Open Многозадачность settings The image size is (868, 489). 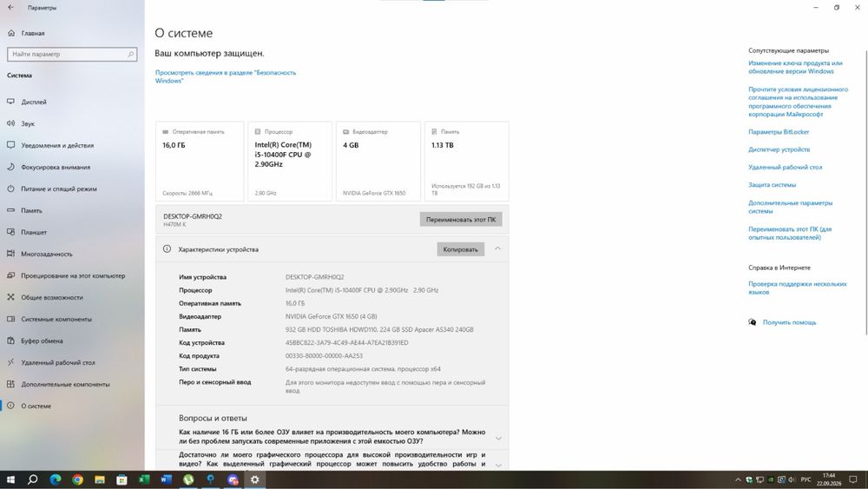tap(47, 254)
